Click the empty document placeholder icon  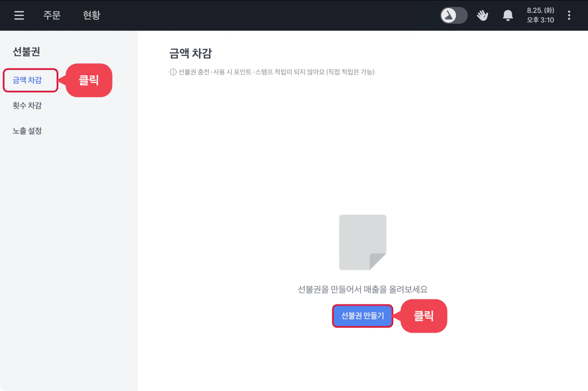coord(363,242)
